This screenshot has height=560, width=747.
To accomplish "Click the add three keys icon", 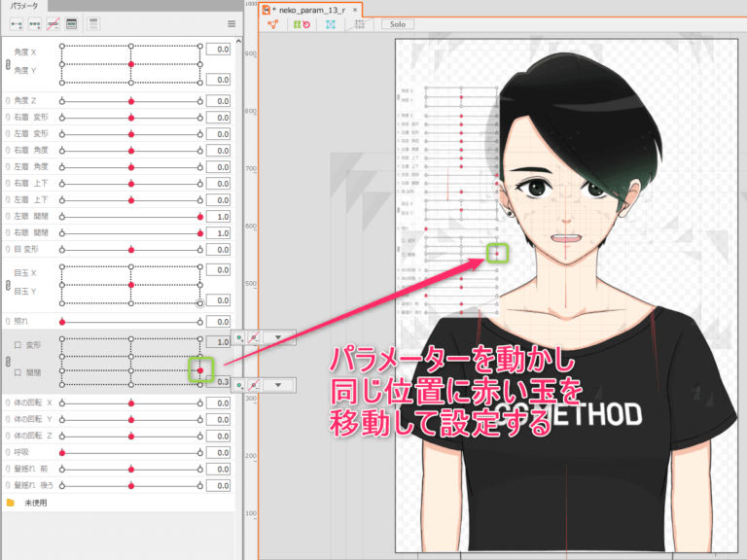I will tap(34, 23).
